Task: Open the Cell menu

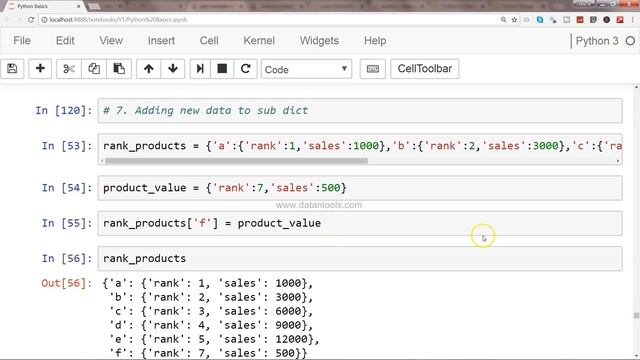Action: (209, 41)
